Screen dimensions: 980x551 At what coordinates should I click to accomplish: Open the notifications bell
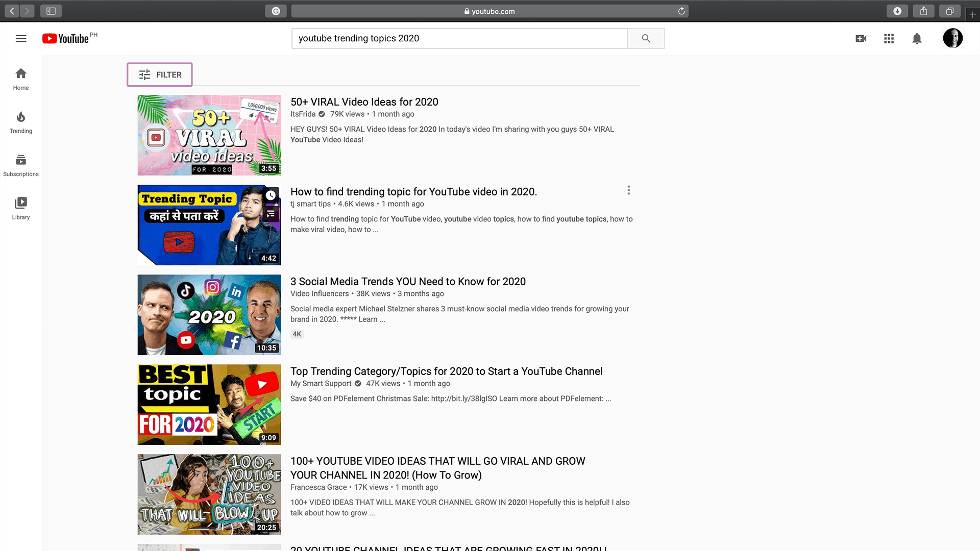pos(917,38)
